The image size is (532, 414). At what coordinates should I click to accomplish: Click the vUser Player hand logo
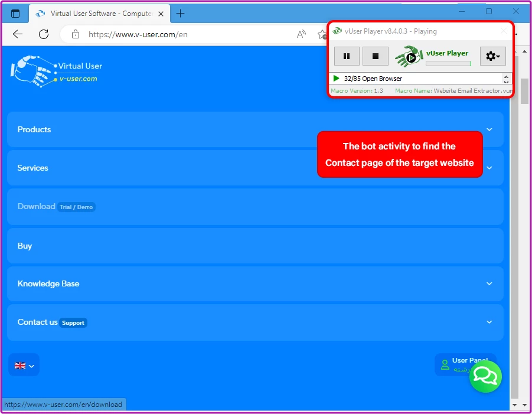click(x=409, y=56)
